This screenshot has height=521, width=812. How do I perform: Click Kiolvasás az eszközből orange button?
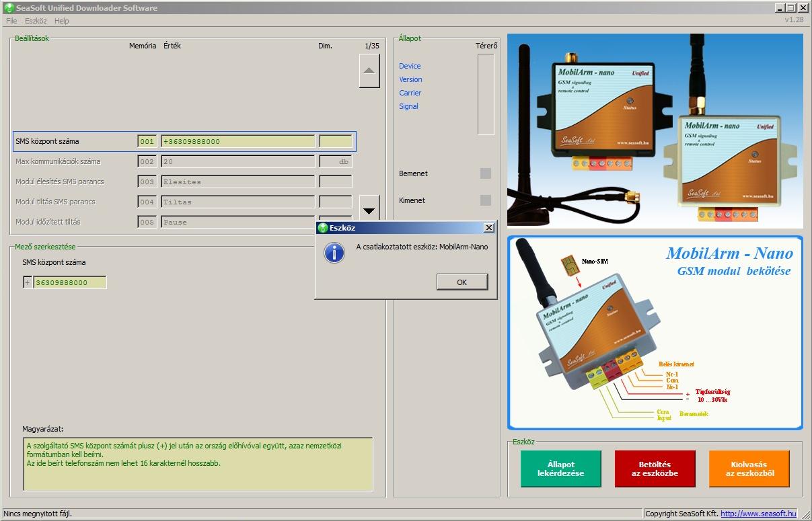point(749,469)
